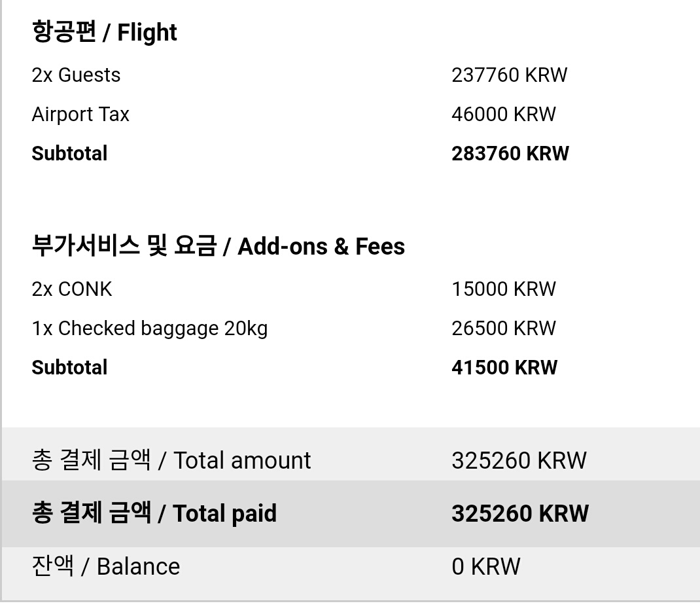Click the Total amount label
Image resolution: width=700 pixels, height=612 pixels.
click(171, 461)
